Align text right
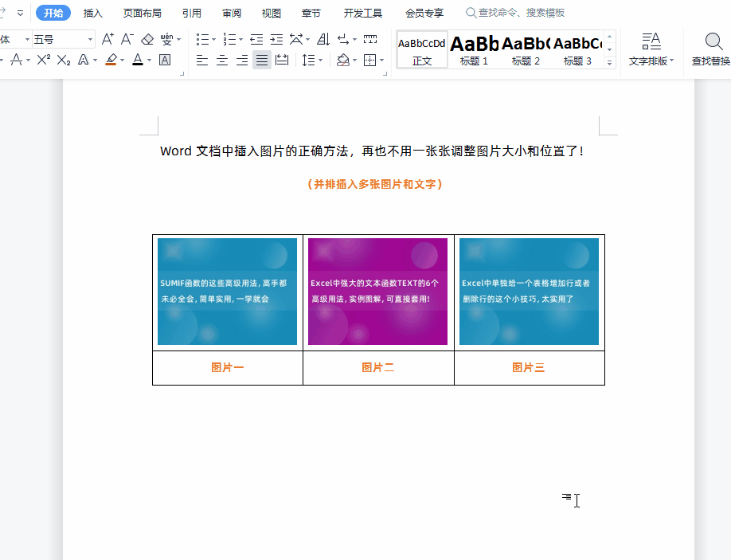Image resolution: width=731 pixels, height=560 pixels. 242,60
